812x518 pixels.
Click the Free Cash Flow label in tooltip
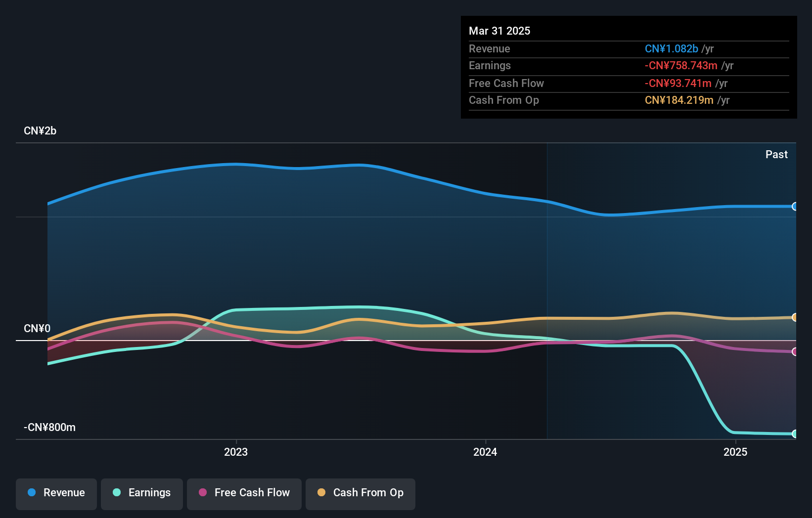(x=506, y=83)
